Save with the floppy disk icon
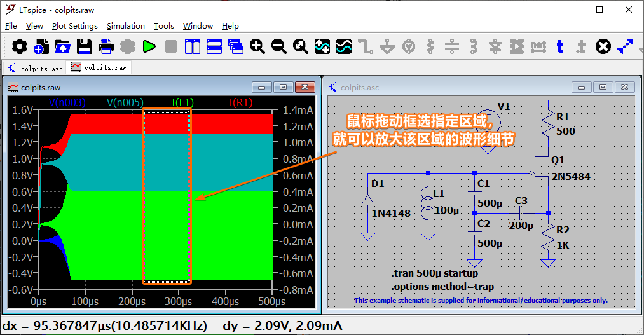This screenshot has height=335, width=644. pyautogui.click(x=84, y=46)
